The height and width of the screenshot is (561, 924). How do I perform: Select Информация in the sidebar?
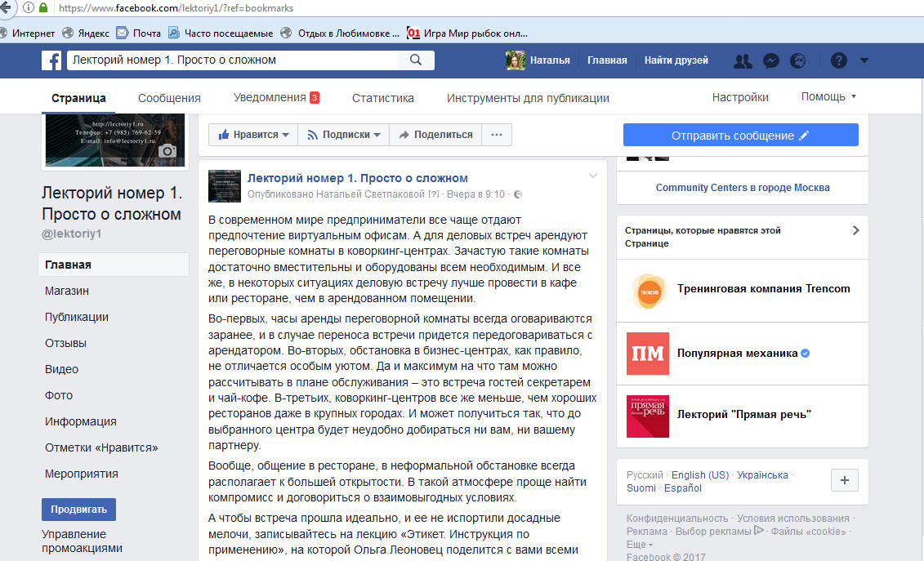tap(81, 421)
